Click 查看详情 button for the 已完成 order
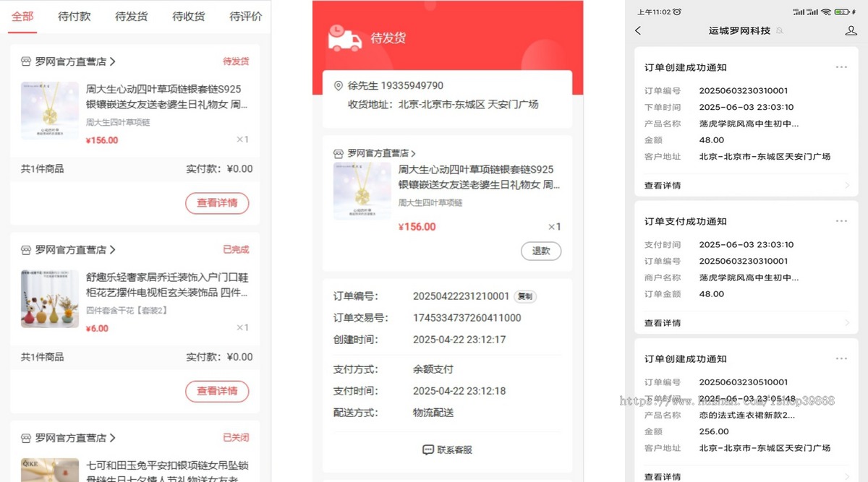The width and height of the screenshot is (868, 482). [217, 391]
